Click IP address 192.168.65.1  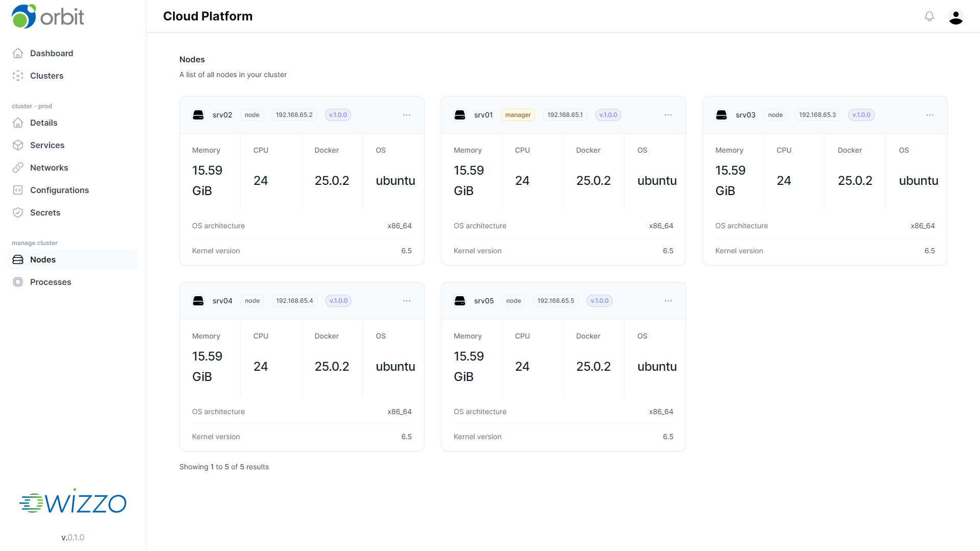pyautogui.click(x=565, y=115)
